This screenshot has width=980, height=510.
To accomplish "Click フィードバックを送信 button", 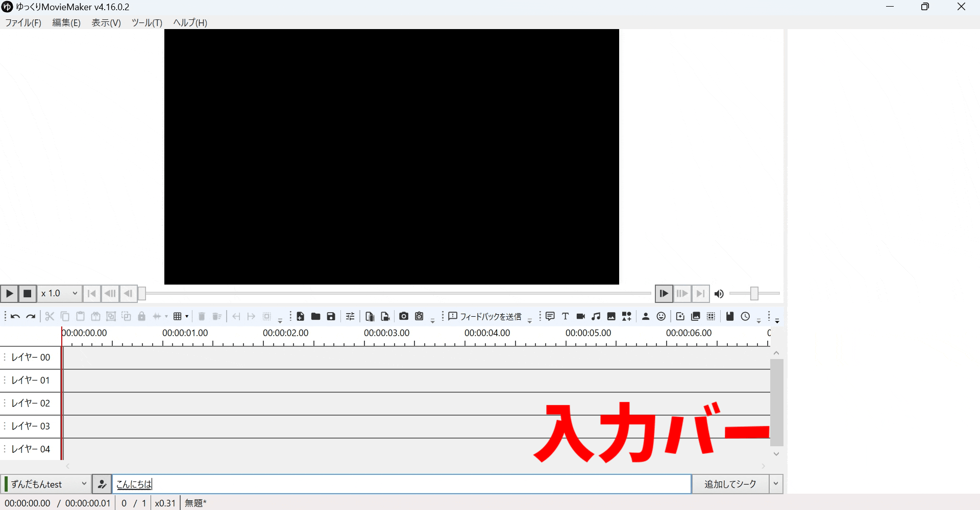I will (485, 317).
